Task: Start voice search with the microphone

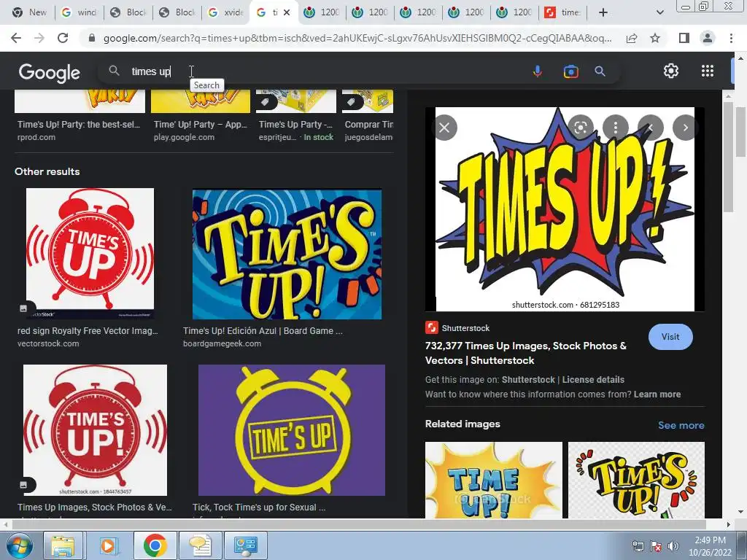Action: [x=538, y=71]
